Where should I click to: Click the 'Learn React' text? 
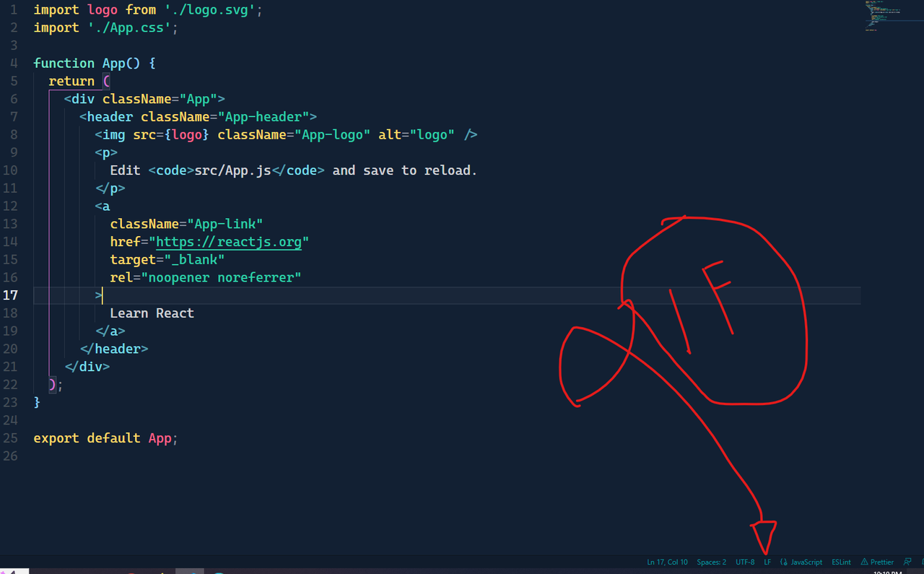[x=152, y=313]
